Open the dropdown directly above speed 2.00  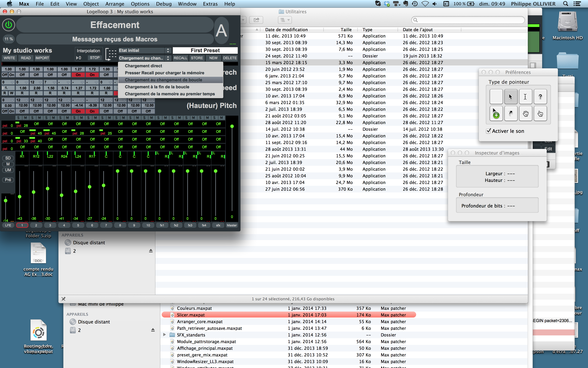(x=36, y=82)
